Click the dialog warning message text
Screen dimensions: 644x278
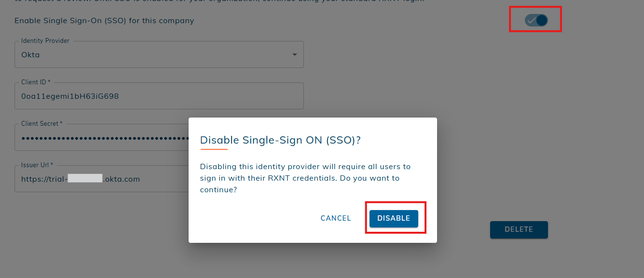point(305,178)
